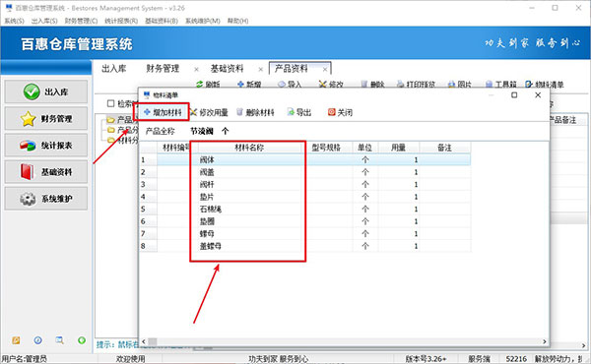Select the 阀体 material row

[x=305, y=159]
